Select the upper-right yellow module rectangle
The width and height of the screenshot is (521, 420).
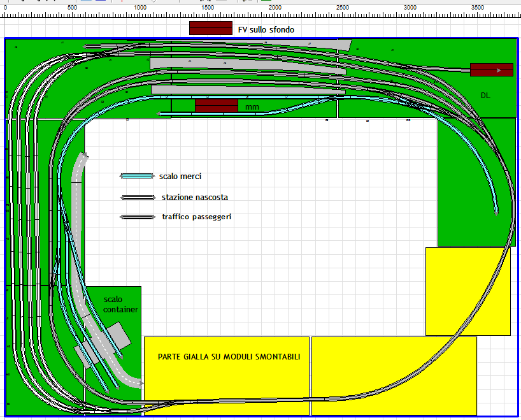pyautogui.click(x=467, y=291)
